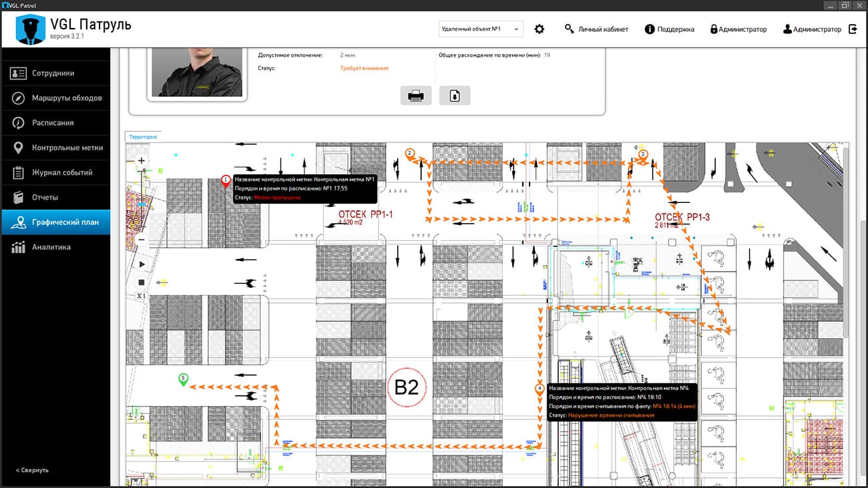The height and width of the screenshot is (488, 868).
Task: Open the Журнал событий section
Action: (55, 172)
